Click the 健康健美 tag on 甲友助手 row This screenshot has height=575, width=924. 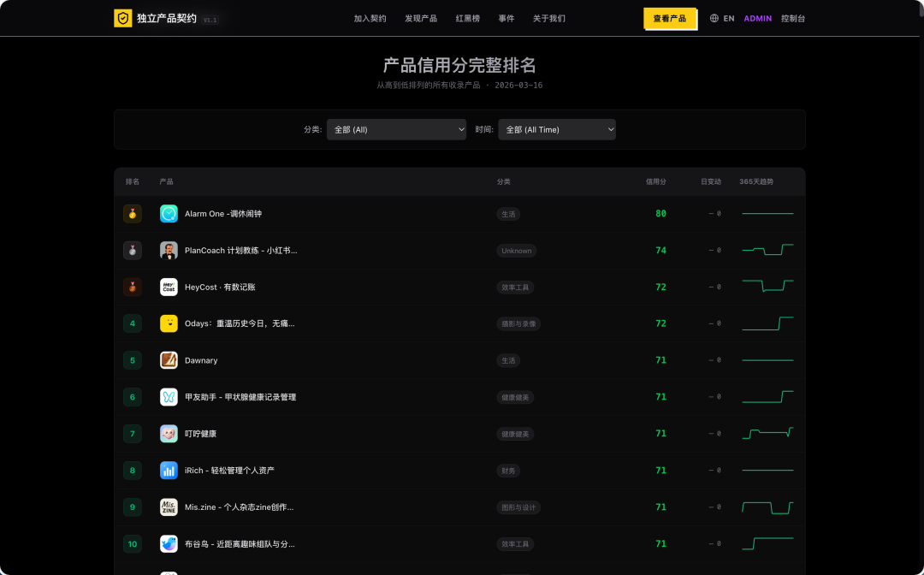[515, 397]
